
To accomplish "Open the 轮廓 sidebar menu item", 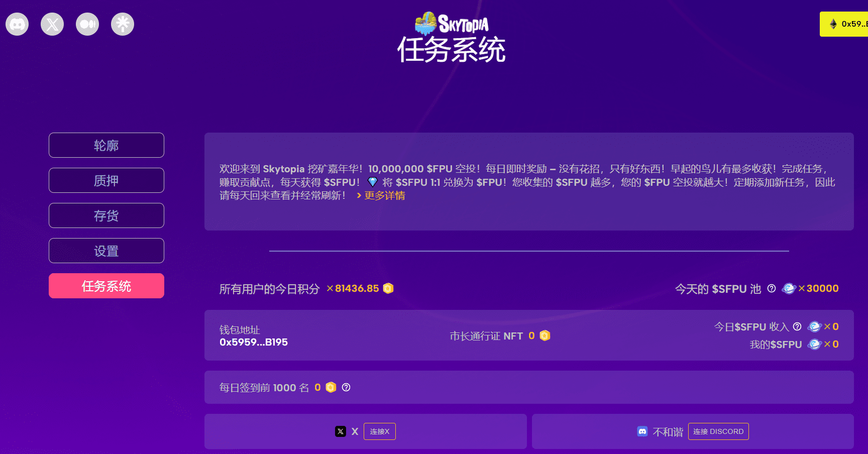I will (106, 145).
